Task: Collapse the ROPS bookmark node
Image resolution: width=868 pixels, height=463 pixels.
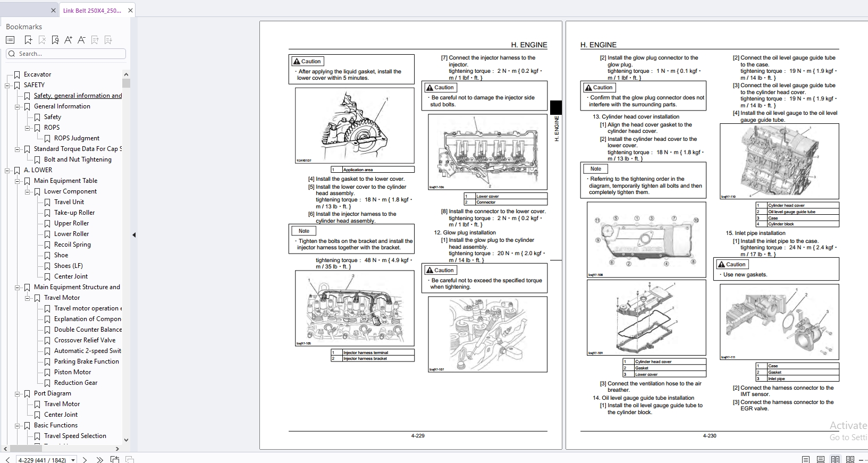Action: click(28, 128)
